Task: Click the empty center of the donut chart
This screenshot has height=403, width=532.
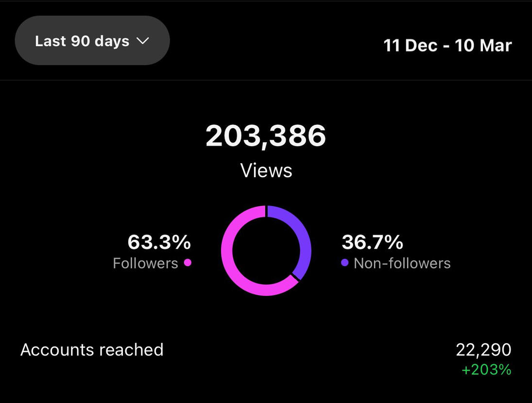Action: [x=266, y=251]
